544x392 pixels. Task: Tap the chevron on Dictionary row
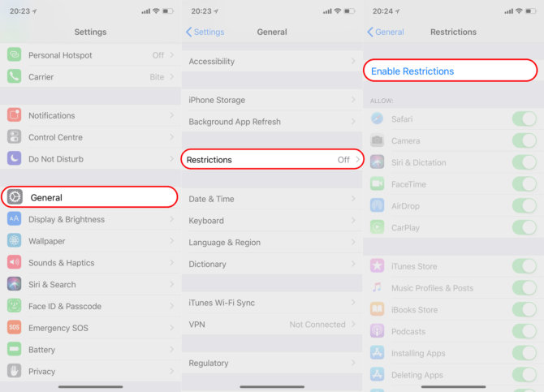click(x=353, y=264)
